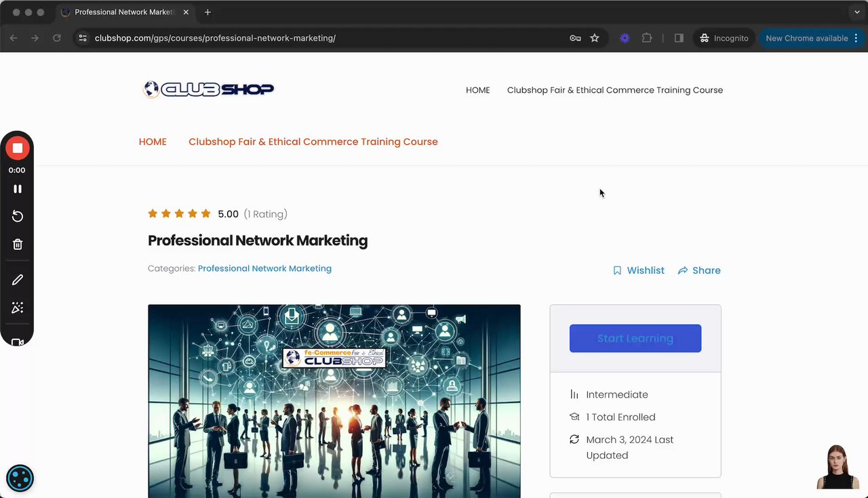Click the Professional Network Marketing heading
This screenshot has height=498, width=868.
tap(258, 241)
